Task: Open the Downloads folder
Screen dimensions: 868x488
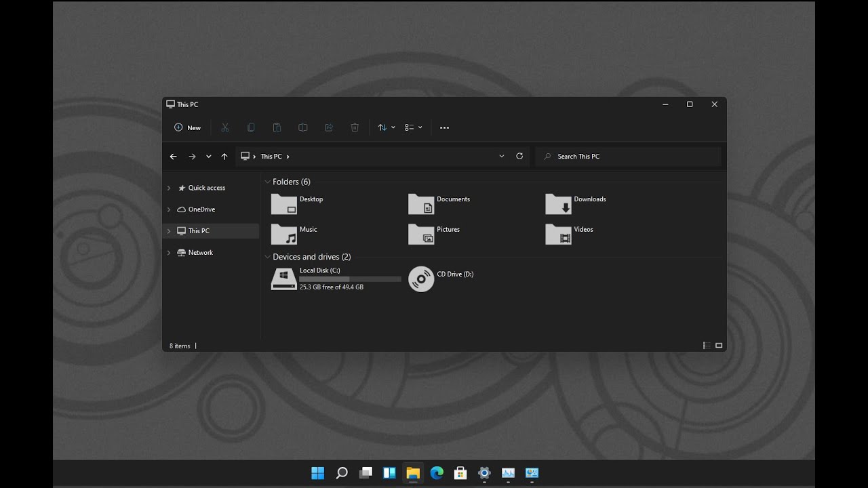Action: [x=576, y=203]
